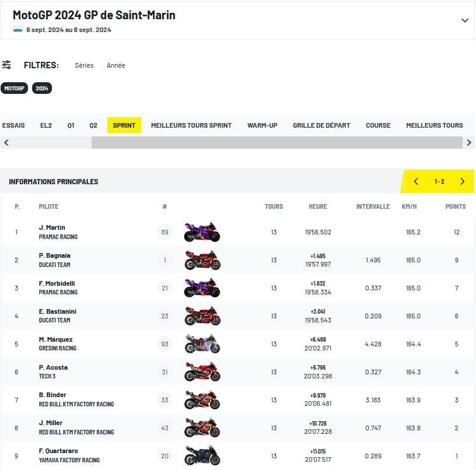The width and height of the screenshot is (476, 470).
Task: Switch to the COURSE tab
Action: click(378, 125)
